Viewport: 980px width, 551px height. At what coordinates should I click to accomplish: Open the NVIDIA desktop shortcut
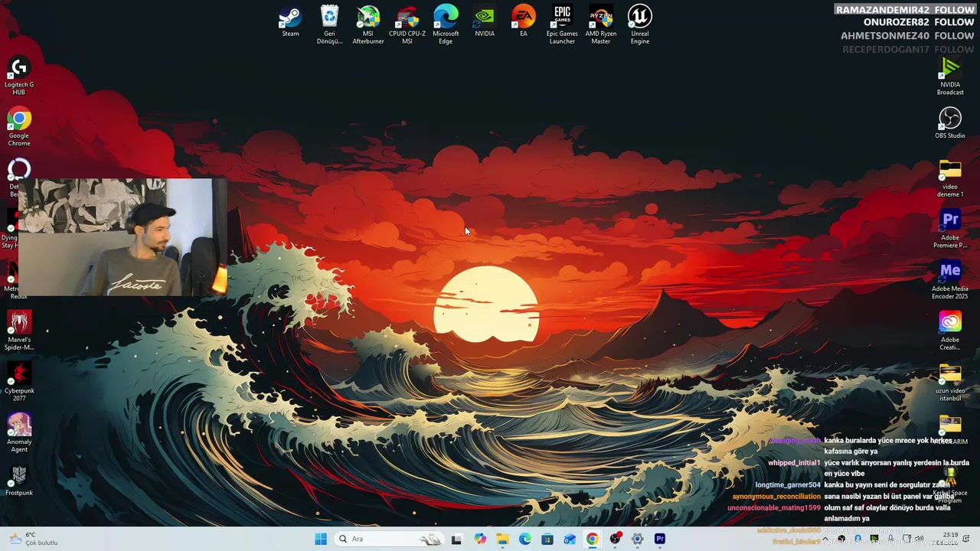click(x=485, y=21)
